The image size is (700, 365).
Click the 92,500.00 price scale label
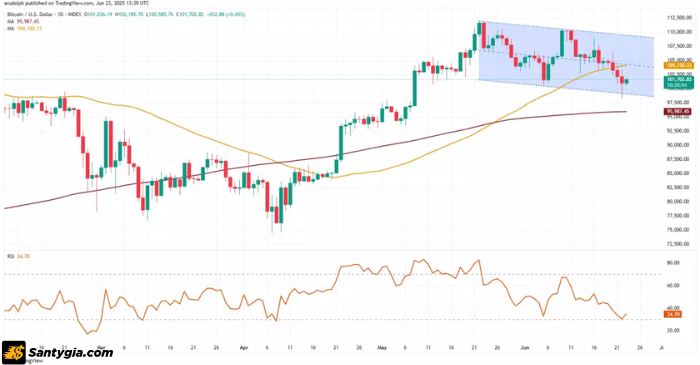click(679, 131)
